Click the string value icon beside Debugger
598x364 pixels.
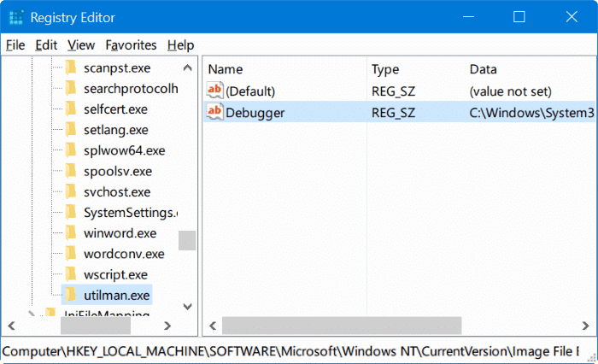tap(214, 112)
